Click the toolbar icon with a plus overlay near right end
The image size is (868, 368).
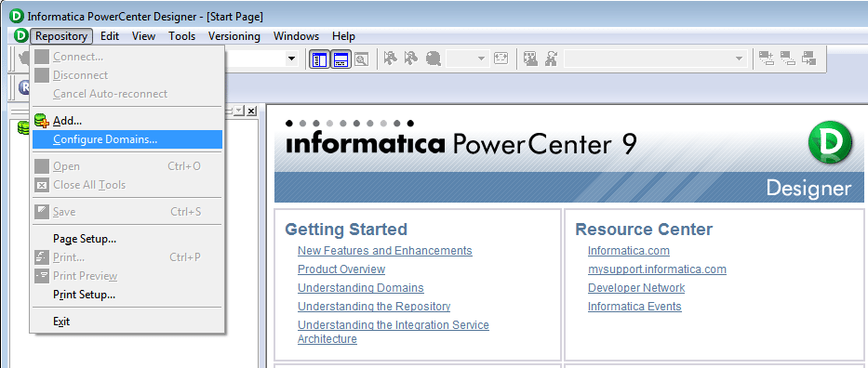click(767, 58)
